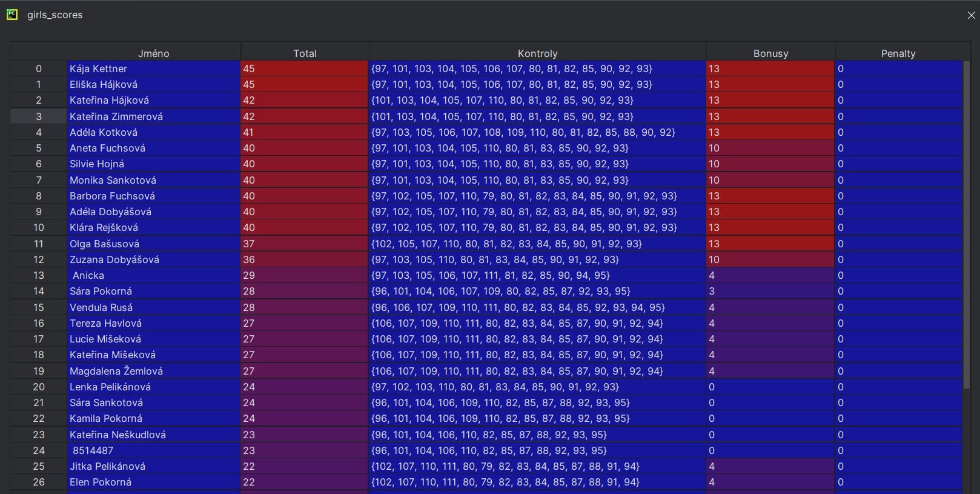Select the Anicka name cell

click(154, 275)
